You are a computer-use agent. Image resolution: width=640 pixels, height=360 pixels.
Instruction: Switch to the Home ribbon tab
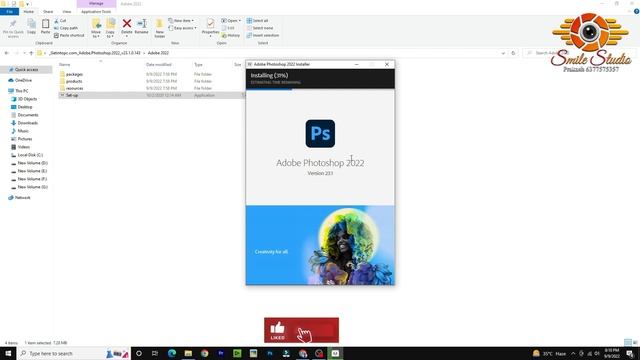click(x=29, y=11)
